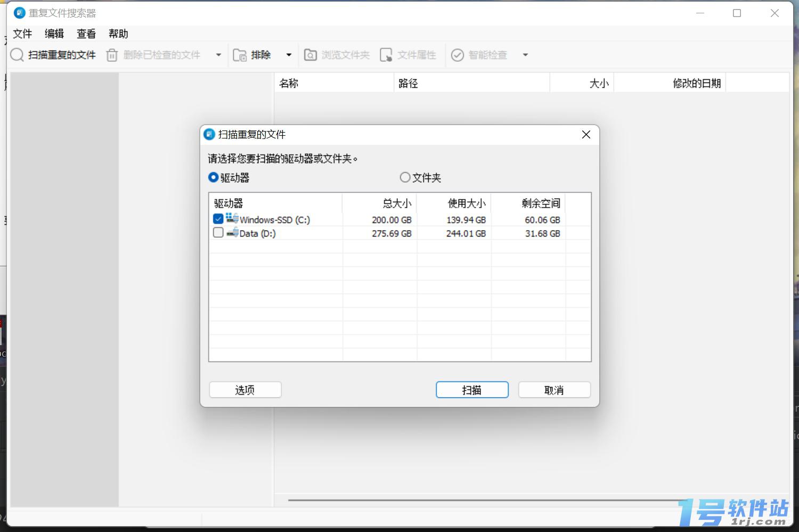Open dropdown arrow next to 排除
Image resolution: width=799 pixels, height=532 pixels.
click(x=289, y=55)
